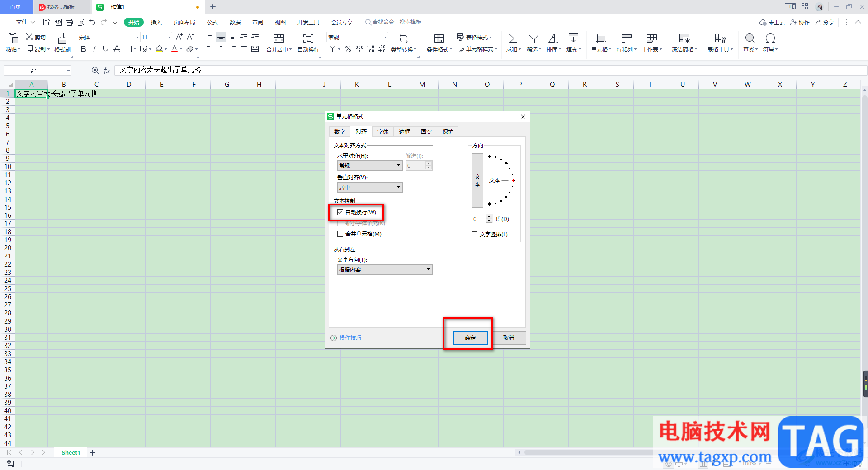Viewport: 868px width, 470px height.
Task: Apply the red font color swatch
Action: pyautogui.click(x=175, y=49)
